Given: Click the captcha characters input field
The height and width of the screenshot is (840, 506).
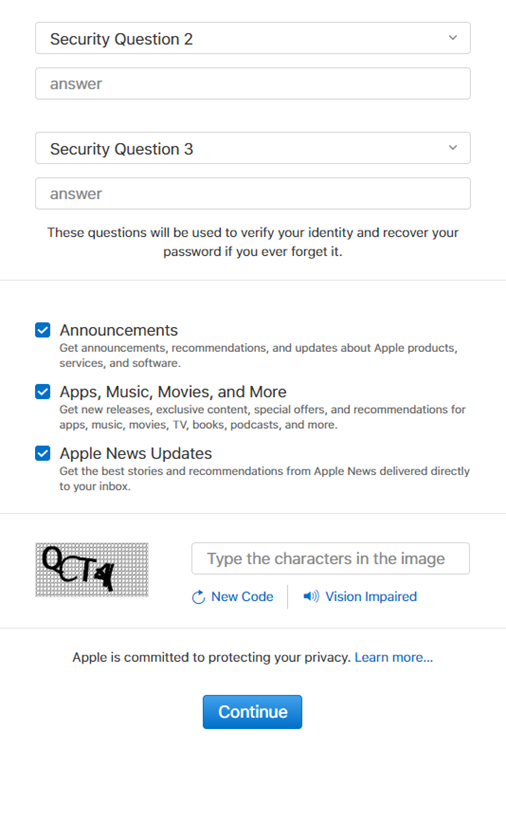Looking at the screenshot, I should point(330,558).
